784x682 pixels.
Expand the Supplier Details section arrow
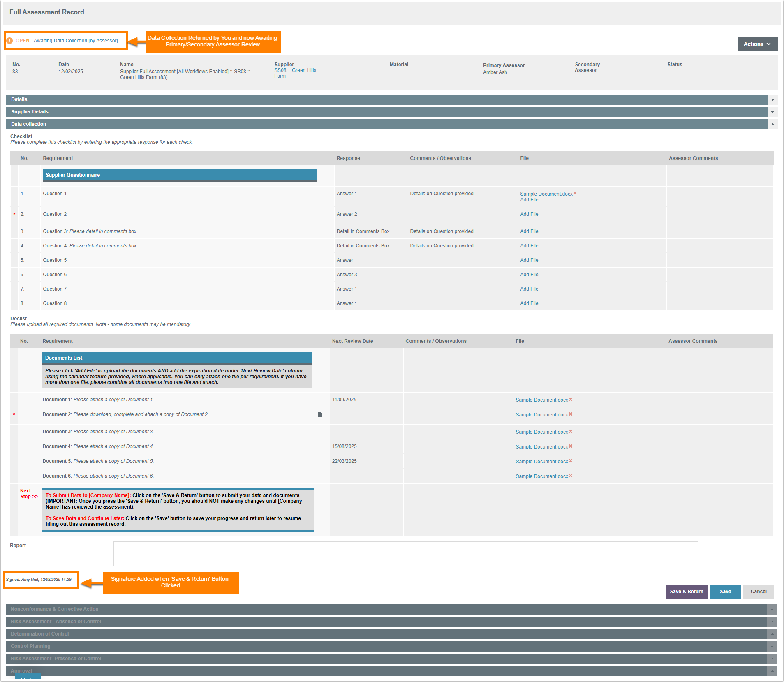[x=772, y=112]
